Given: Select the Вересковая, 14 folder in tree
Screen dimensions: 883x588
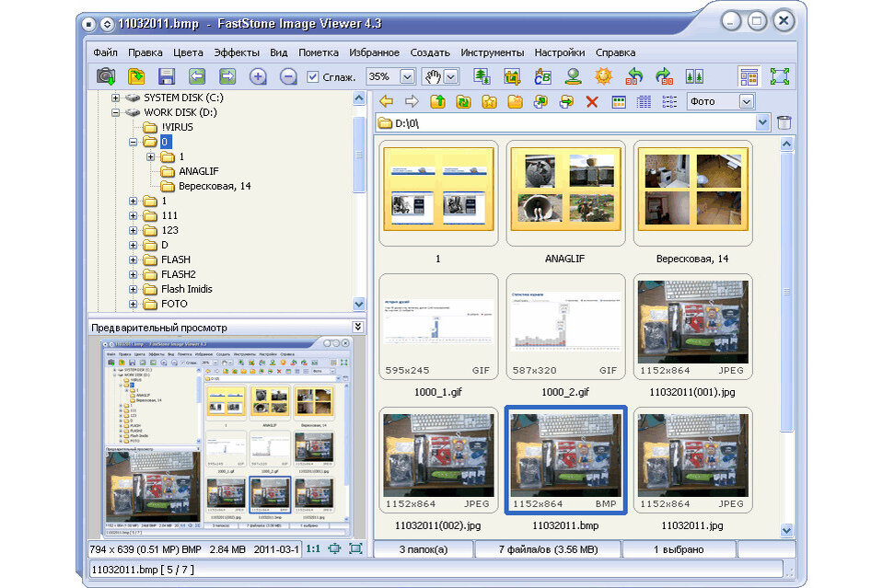Looking at the screenshot, I should click(x=215, y=186).
